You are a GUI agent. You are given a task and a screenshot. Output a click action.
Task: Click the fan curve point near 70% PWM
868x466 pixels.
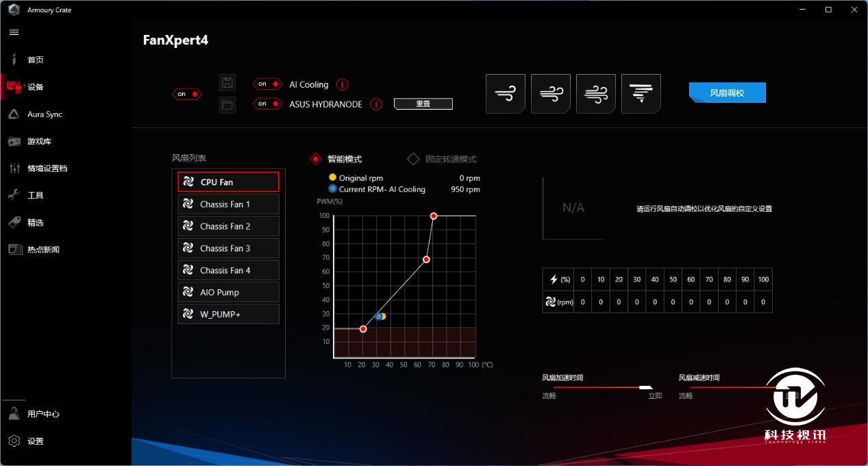pos(426,259)
